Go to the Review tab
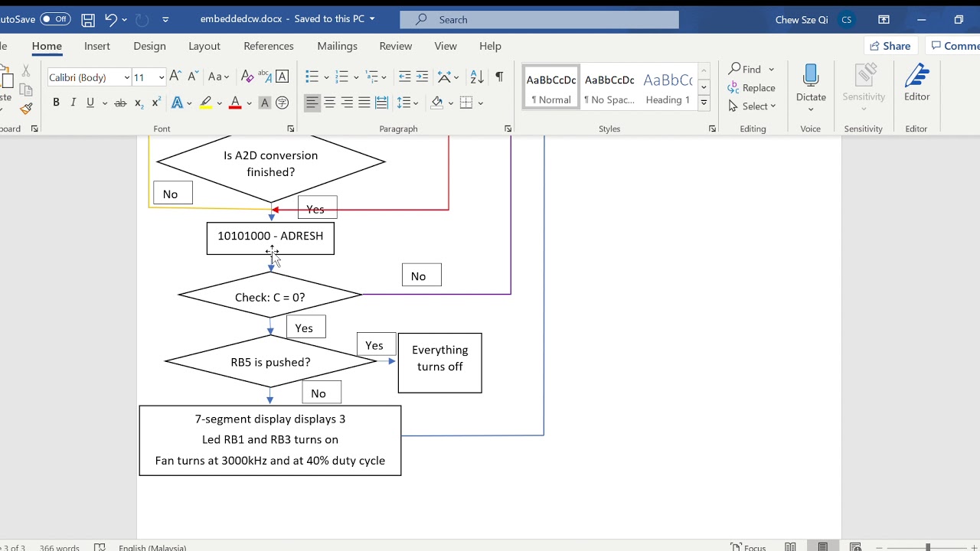This screenshot has height=551, width=980. point(396,46)
